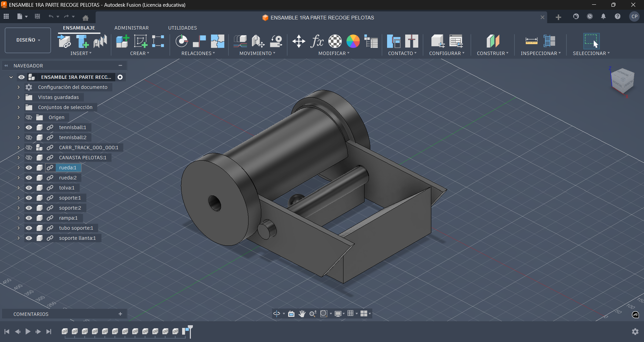The height and width of the screenshot is (342, 644).
Task: Click the fx Parámetros icon in MODIFICAR
Action: point(316,41)
